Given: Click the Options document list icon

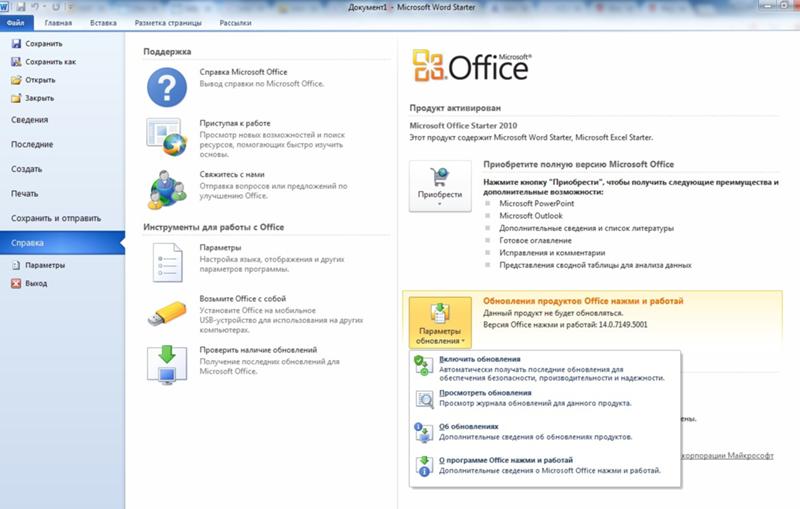Looking at the screenshot, I should pyautogui.click(x=167, y=263).
